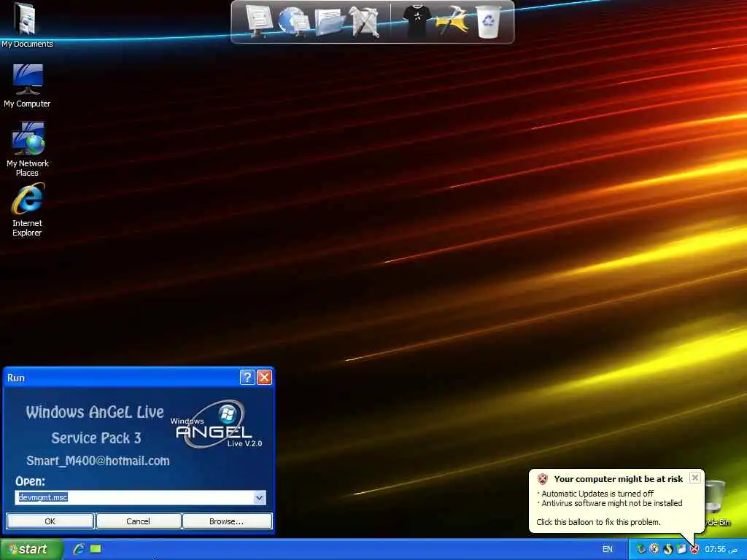Close the security warning balloon
This screenshot has height=560, width=747.
(x=695, y=478)
